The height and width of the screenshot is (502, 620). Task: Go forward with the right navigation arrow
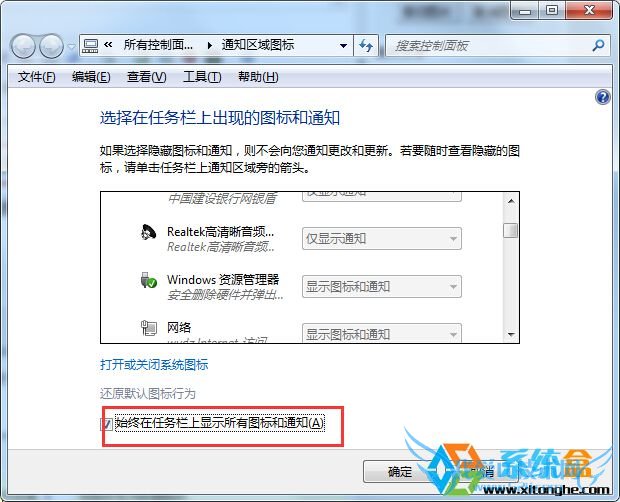point(51,47)
